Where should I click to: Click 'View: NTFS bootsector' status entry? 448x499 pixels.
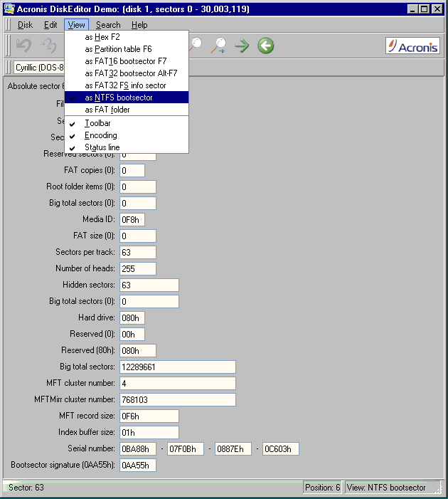pos(386,487)
